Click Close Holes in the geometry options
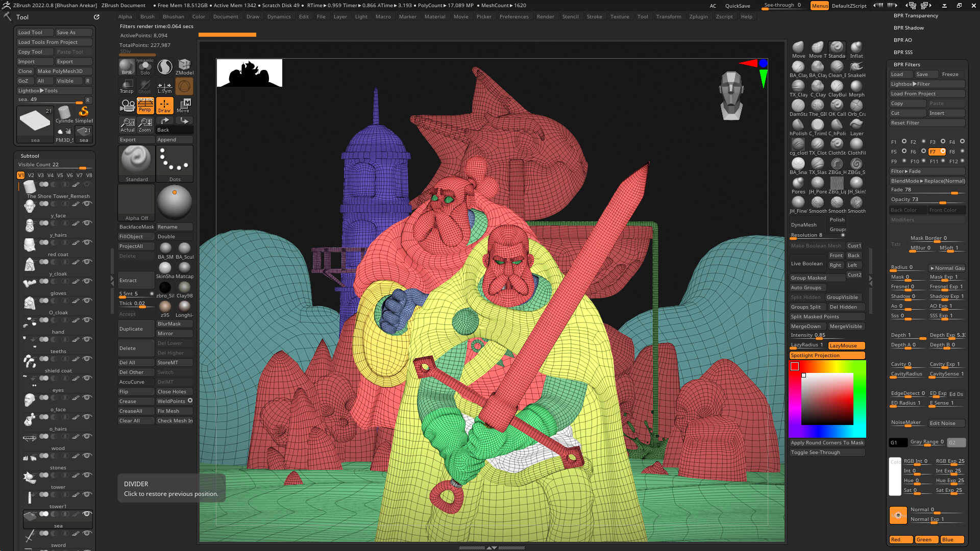 click(175, 391)
